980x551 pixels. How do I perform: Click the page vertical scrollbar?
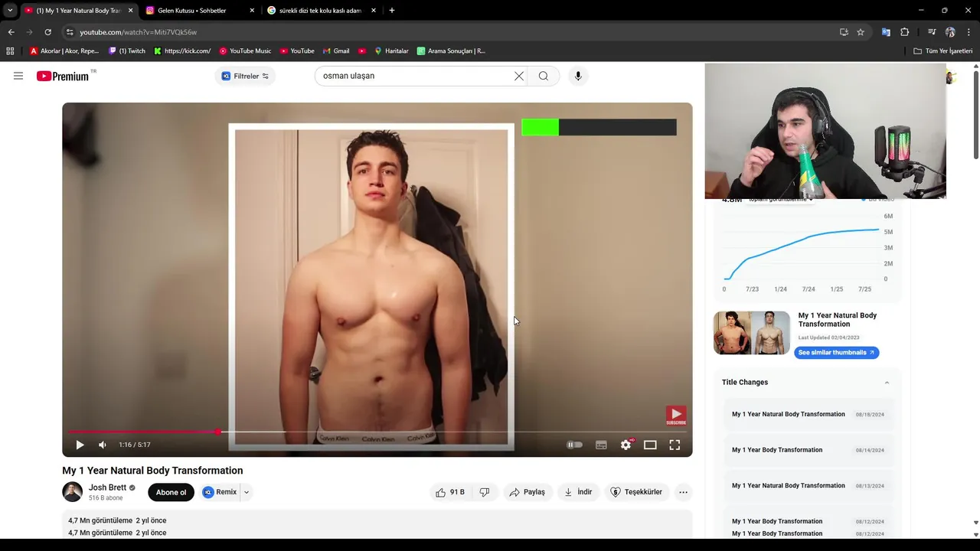[x=975, y=115]
